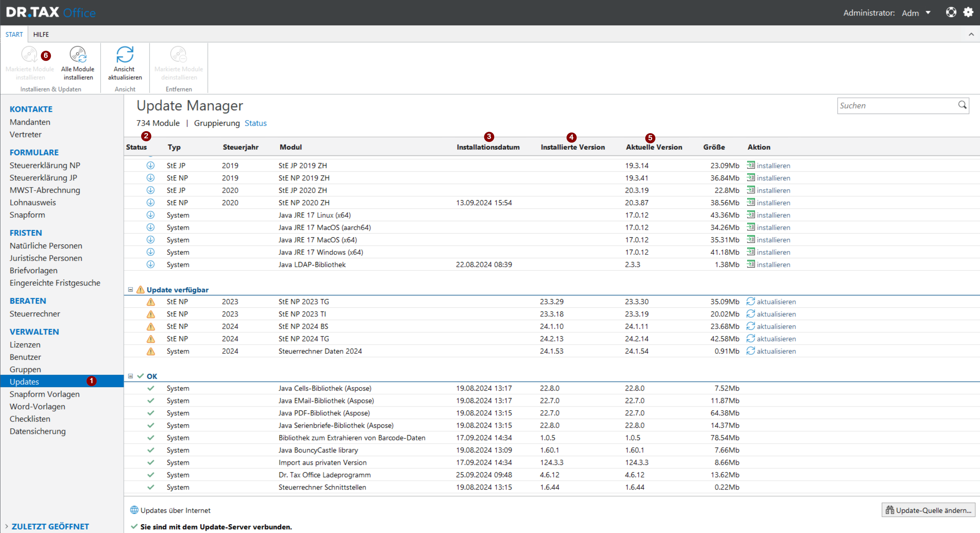
Task: Change grouping via the Status link
Action: [255, 123]
